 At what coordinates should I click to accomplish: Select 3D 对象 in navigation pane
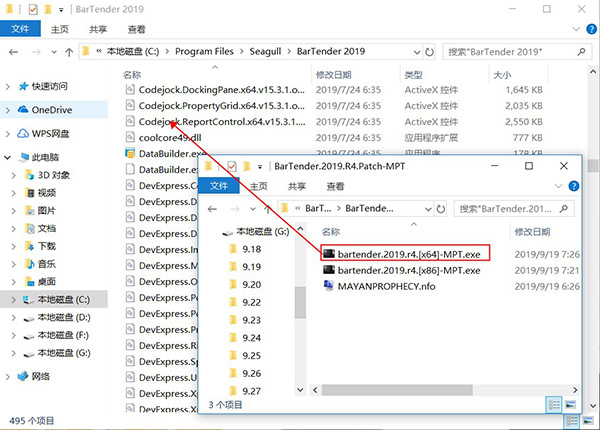click(x=54, y=175)
